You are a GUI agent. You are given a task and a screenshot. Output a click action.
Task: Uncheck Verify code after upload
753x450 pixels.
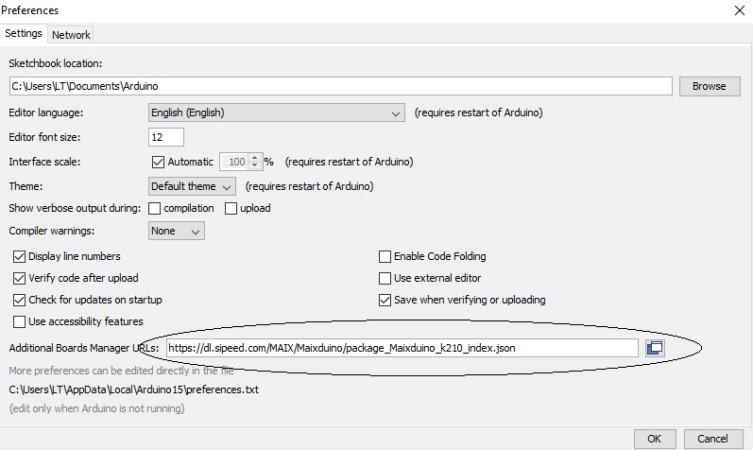pos(19,278)
